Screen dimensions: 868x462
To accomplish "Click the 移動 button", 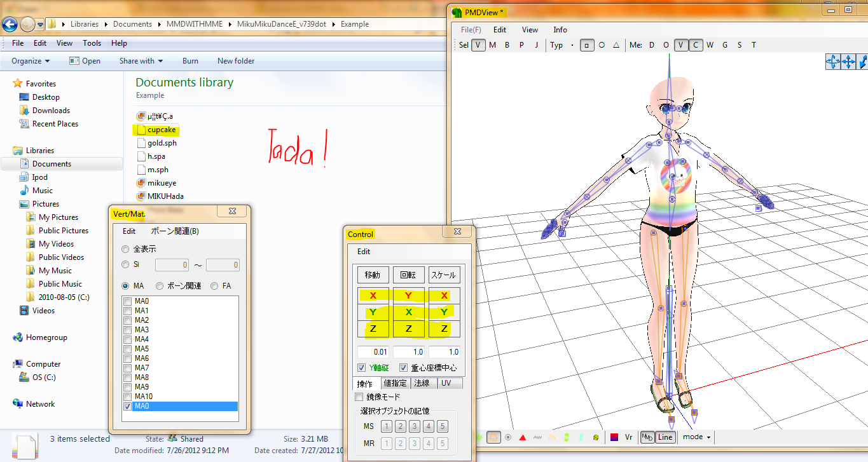I will click(x=373, y=275).
